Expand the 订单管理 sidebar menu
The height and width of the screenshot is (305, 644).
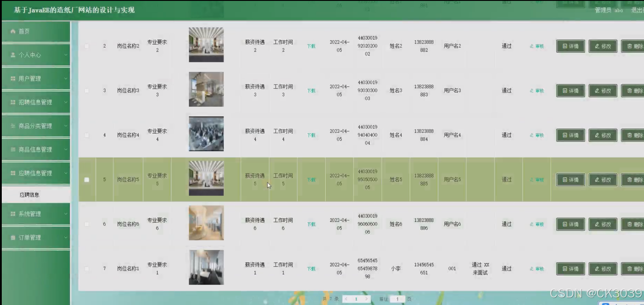(x=36, y=238)
